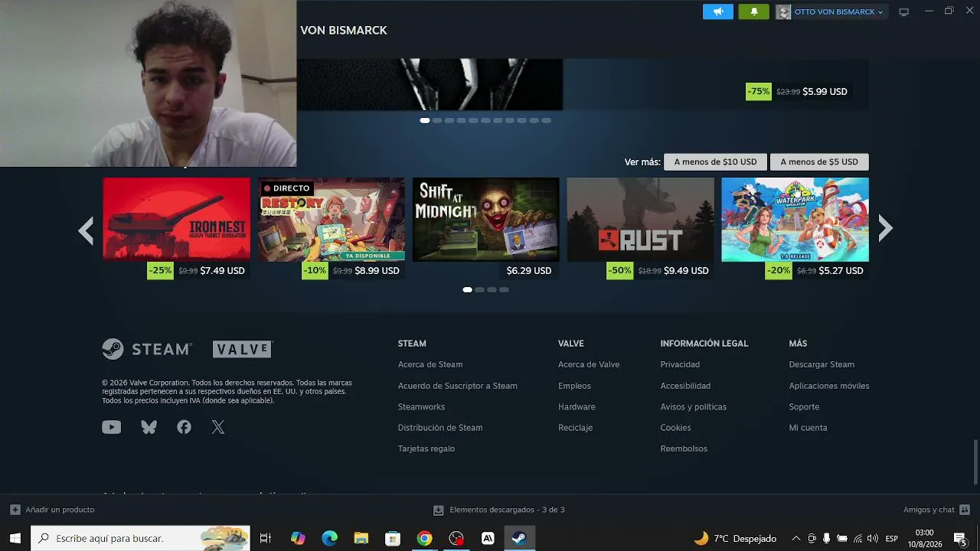Click the A menos de $5 USD button
Screen dimensions: 980x551
coord(819,162)
